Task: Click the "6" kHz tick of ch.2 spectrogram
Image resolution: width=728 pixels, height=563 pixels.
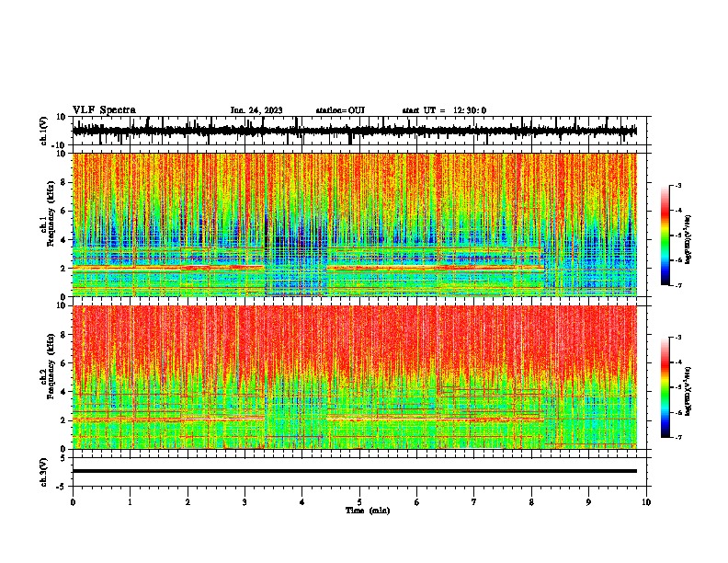Action: tap(63, 363)
